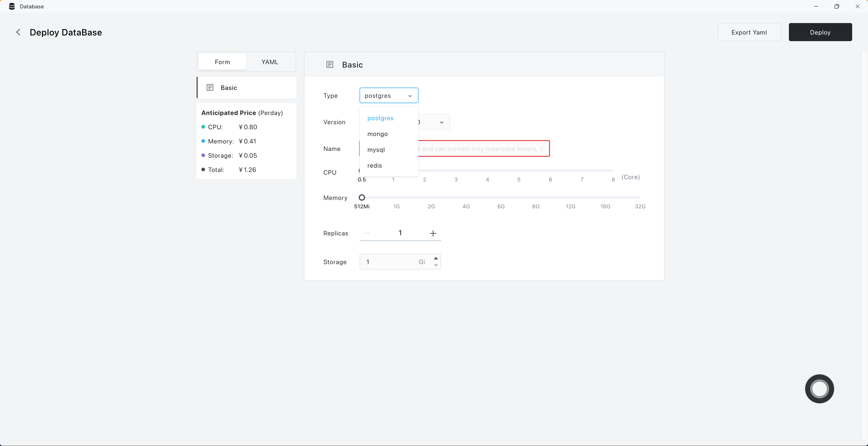Select the Form tab
868x446 pixels.
click(222, 62)
